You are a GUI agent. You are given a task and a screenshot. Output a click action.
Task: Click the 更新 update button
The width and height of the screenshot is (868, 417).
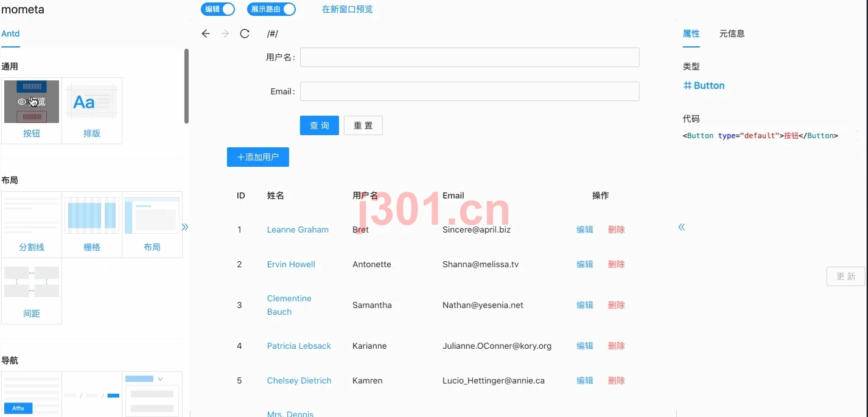(x=846, y=276)
